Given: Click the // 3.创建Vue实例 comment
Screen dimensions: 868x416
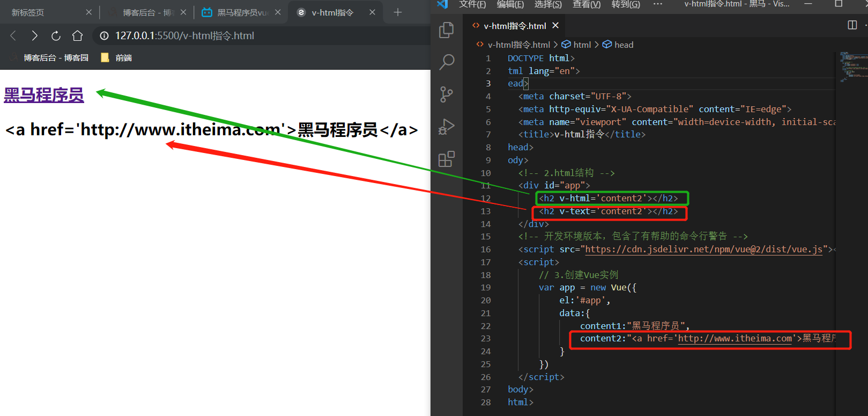Looking at the screenshot, I should [578, 275].
